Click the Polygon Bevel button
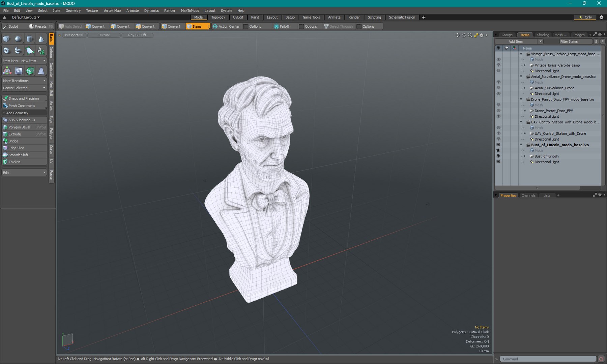 24,127
